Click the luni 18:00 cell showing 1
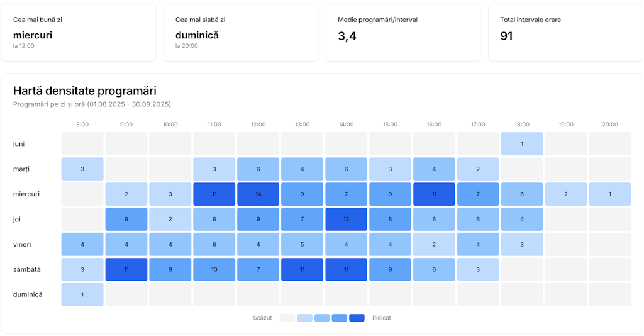 (x=522, y=144)
